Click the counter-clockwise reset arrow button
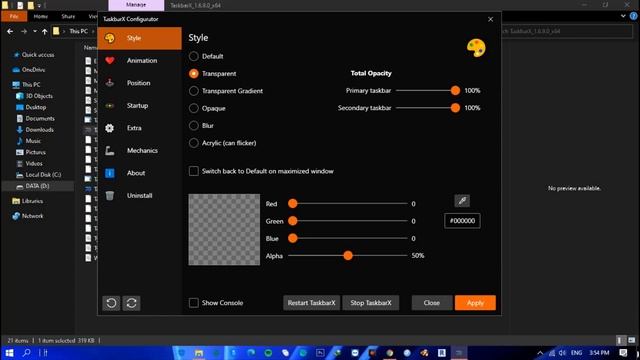Viewport: 640px width, 360px height. [x=111, y=303]
